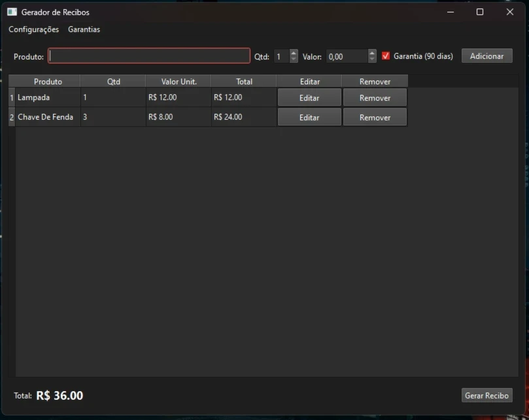Select the Lampada product cell
Image resolution: width=529 pixels, height=420 pixels.
(48, 97)
